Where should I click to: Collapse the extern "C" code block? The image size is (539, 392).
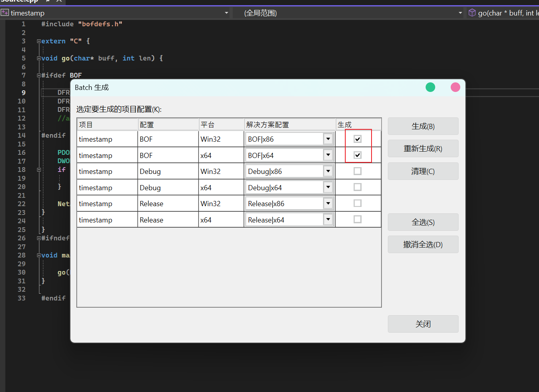(39, 41)
